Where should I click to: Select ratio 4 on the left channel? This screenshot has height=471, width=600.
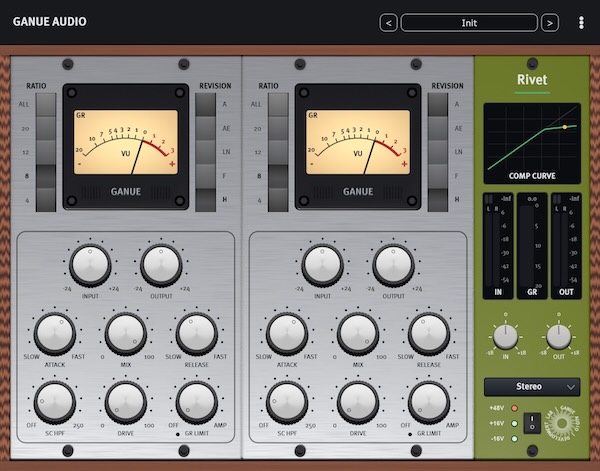point(46,200)
